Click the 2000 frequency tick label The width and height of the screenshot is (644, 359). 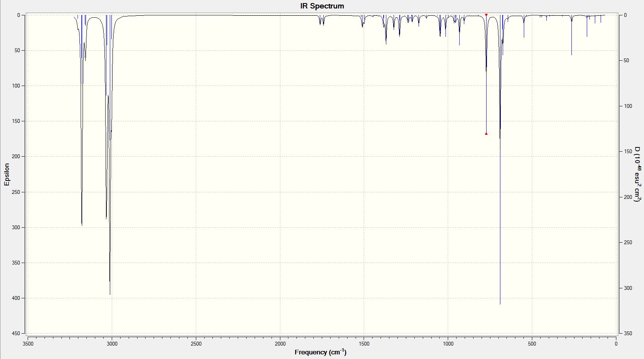280,344
